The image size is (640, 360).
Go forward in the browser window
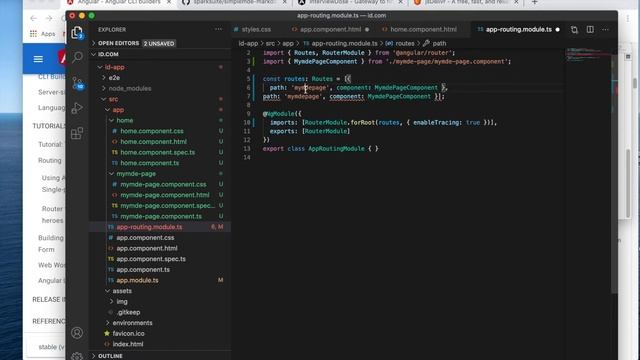pyautogui.click(x=49, y=18)
